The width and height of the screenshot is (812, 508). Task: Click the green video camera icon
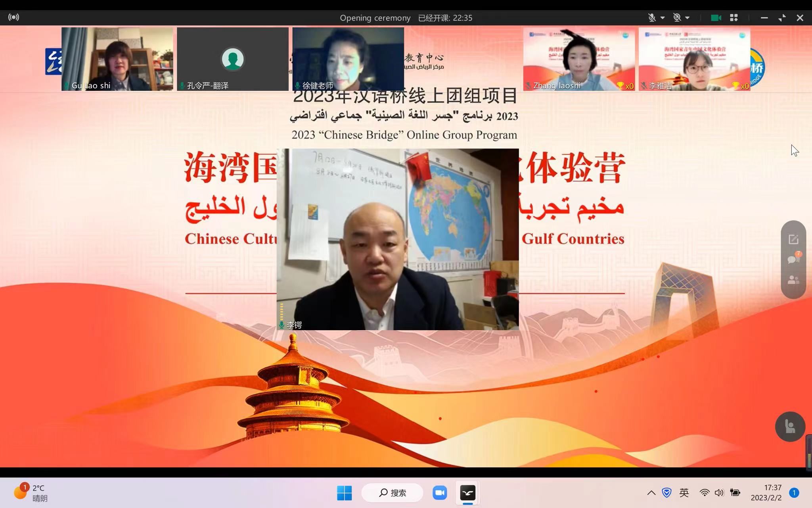coord(716,17)
